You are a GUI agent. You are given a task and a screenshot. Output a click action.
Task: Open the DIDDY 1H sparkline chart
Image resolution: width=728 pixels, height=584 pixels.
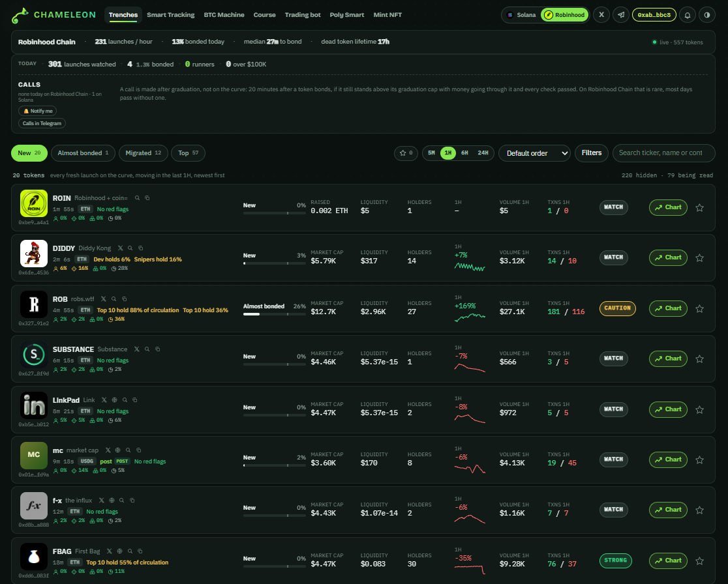click(470, 267)
